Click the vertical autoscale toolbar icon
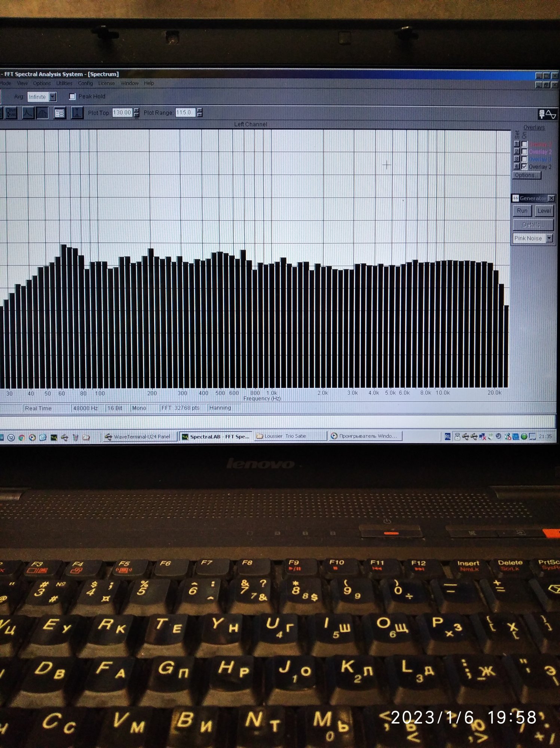Screen dimensions: 560x748 coord(77,113)
